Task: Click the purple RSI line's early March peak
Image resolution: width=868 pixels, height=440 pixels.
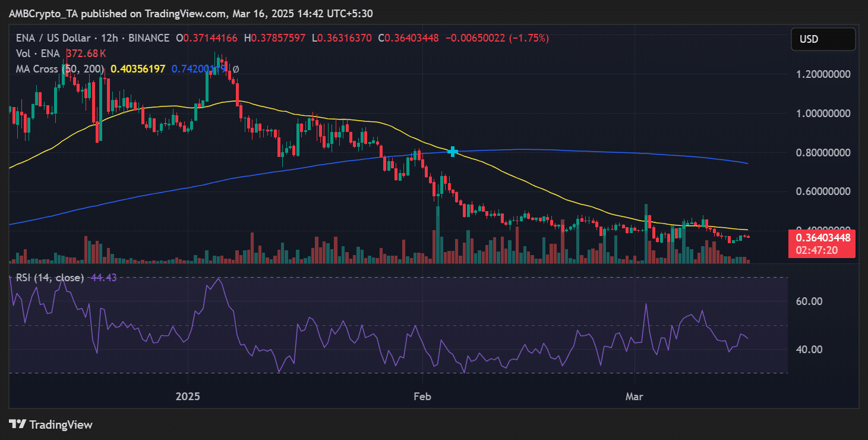Action: (646, 304)
